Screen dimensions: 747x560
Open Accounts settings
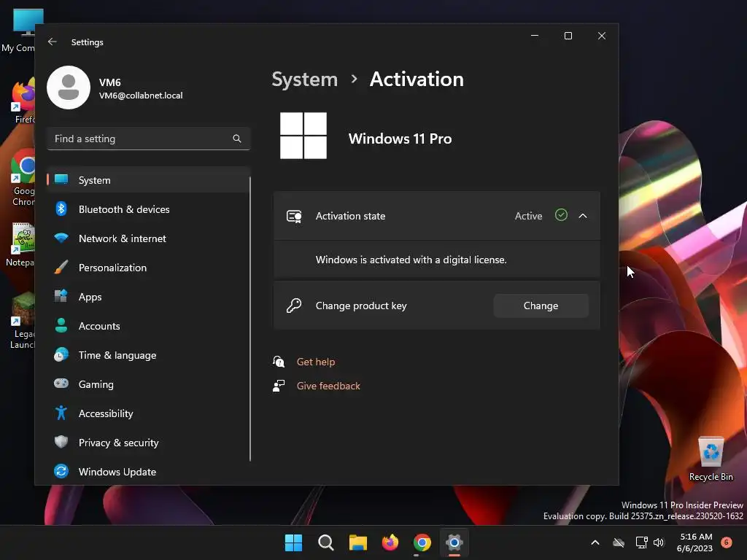click(x=148, y=326)
